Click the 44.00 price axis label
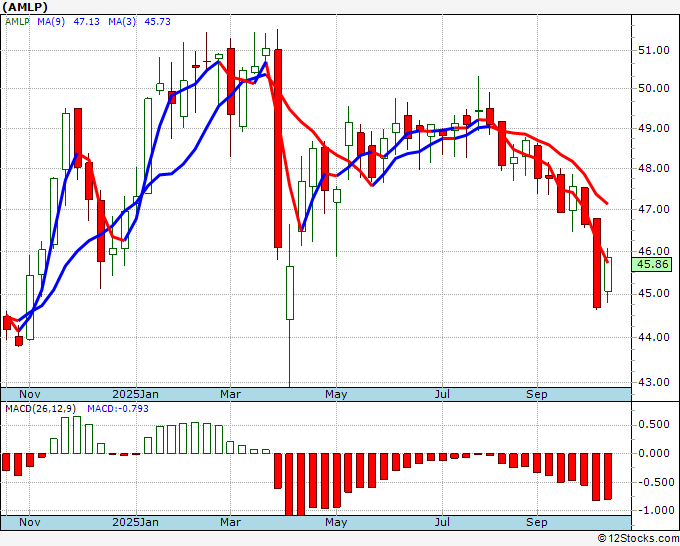Image resolution: width=680 pixels, height=546 pixels. [x=653, y=337]
